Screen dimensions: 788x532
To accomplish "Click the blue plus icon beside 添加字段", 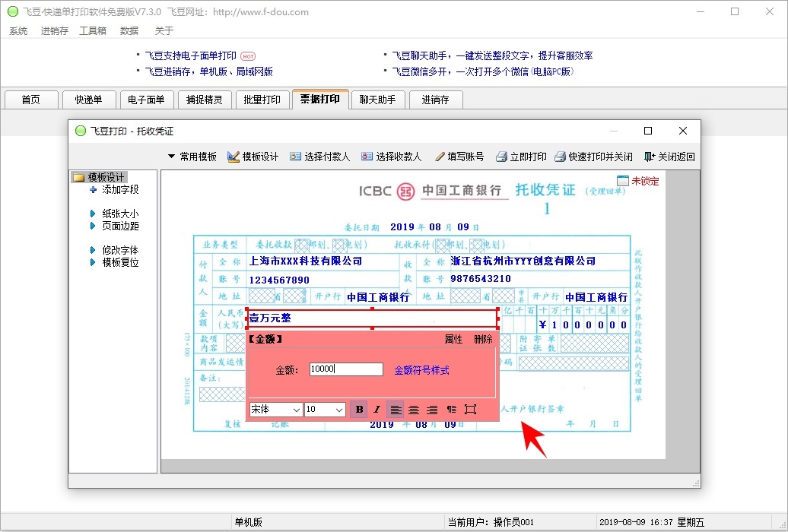I will 93,189.
